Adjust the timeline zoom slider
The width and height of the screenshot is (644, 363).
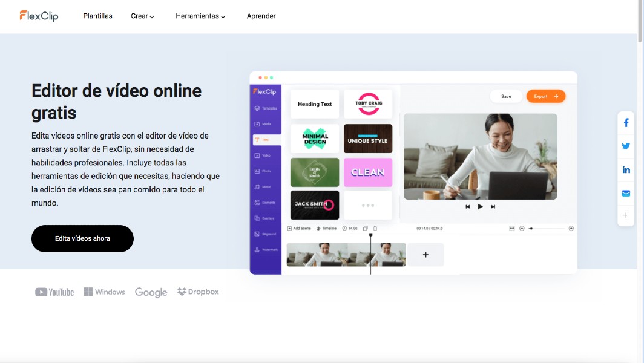click(x=547, y=228)
